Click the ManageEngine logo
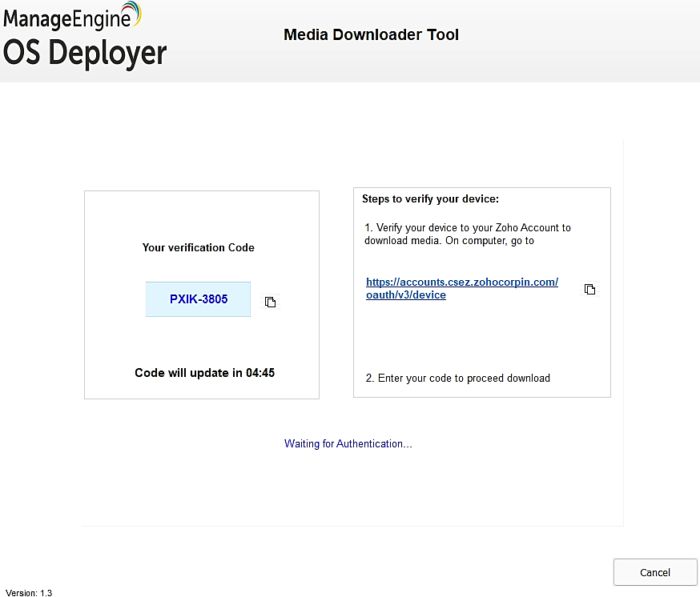Image resolution: width=700 pixels, height=597 pixels. click(x=70, y=16)
